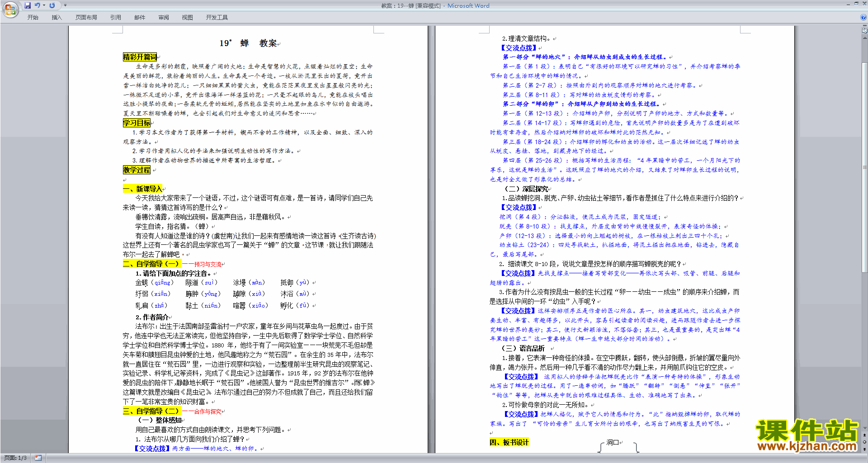The height and width of the screenshot is (463, 868).
Task: Click the word 金蜣 in the pinyin list
Action: point(142,283)
